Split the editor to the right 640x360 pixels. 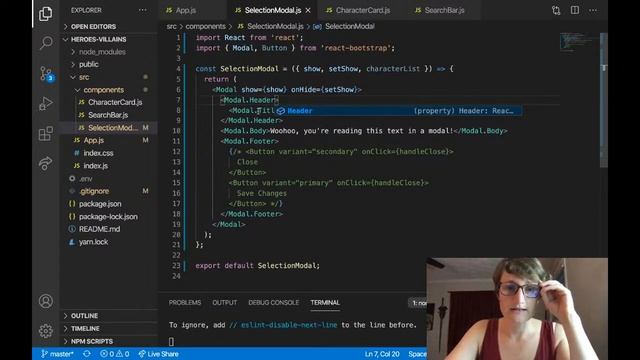tap(575, 10)
